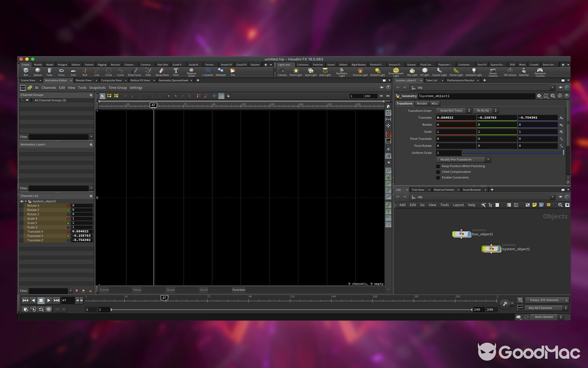Check the Child Compensation option
Screen dimensions: 588x368
[x=437, y=172]
